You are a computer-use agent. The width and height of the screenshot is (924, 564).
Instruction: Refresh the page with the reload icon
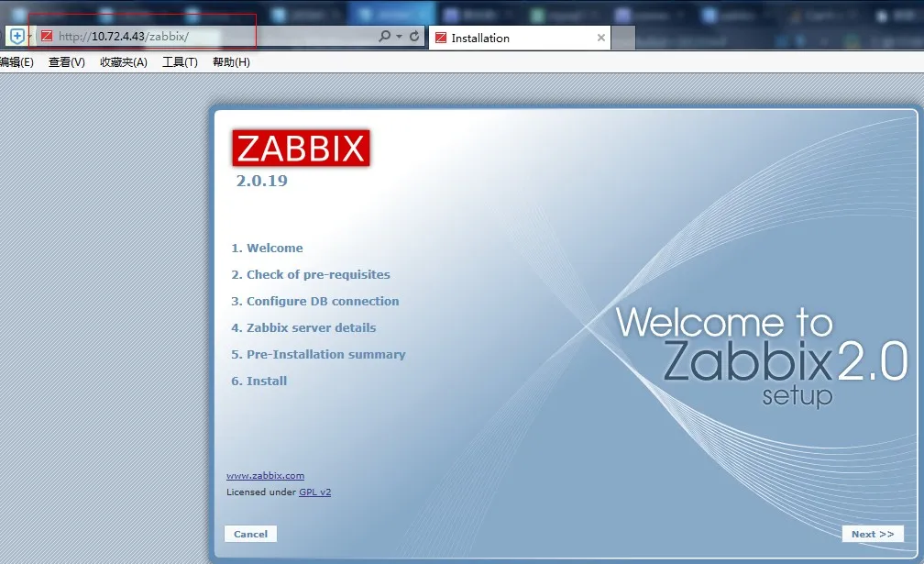[x=414, y=37]
